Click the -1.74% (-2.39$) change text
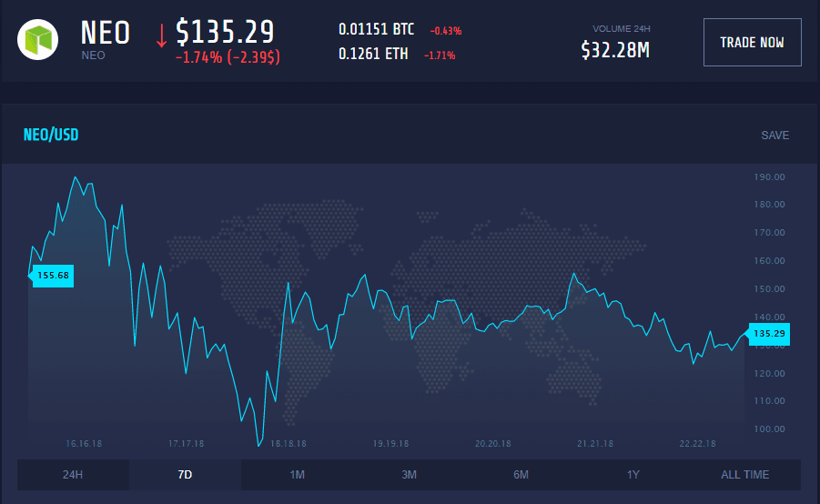Viewport: 820px width, 504px height. 228,57
